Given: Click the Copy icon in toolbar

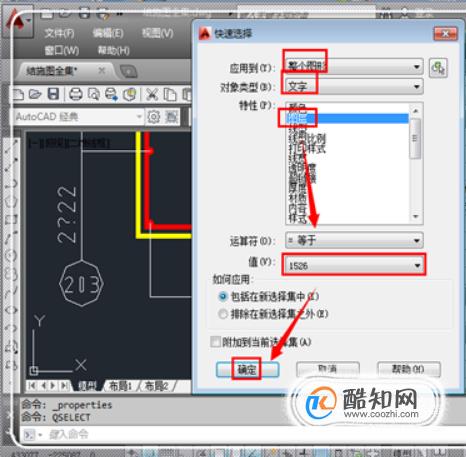Looking at the screenshot, I should 170,95.
